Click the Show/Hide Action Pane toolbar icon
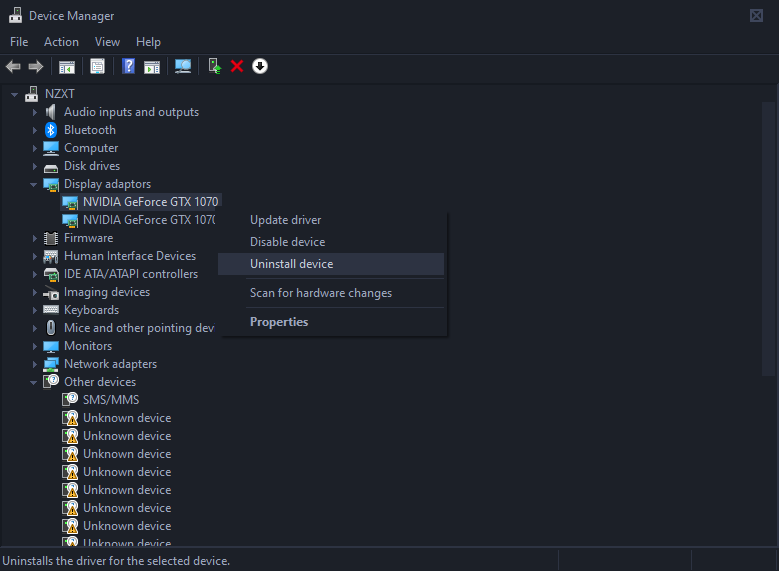The width and height of the screenshot is (779, 571). [152, 67]
